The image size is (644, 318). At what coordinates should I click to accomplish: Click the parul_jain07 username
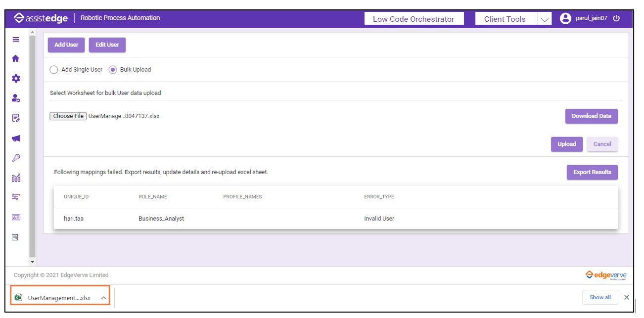(x=591, y=19)
